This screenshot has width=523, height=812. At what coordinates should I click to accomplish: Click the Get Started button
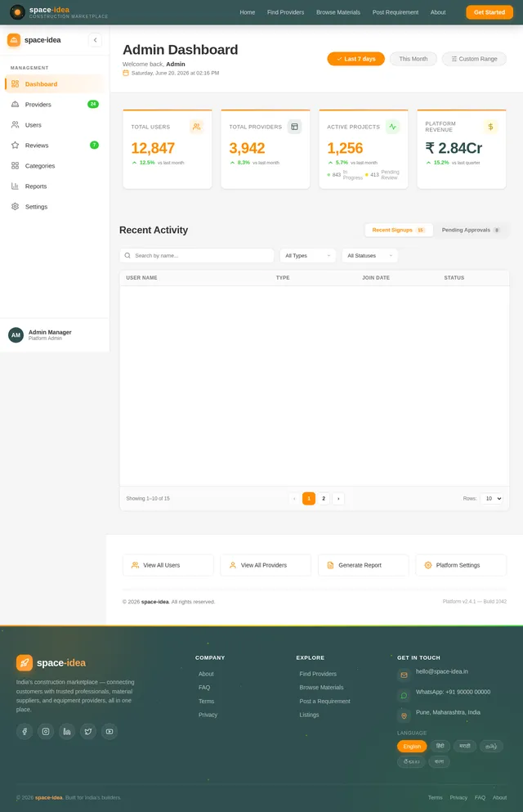coord(489,12)
